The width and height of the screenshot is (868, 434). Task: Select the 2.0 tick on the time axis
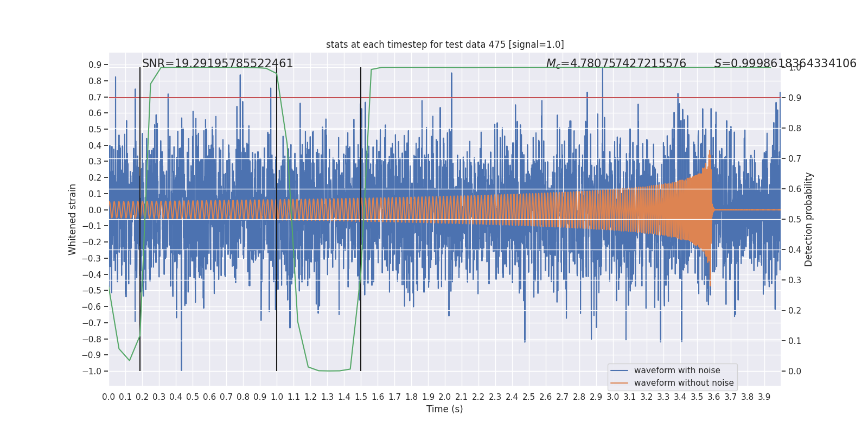click(x=445, y=397)
